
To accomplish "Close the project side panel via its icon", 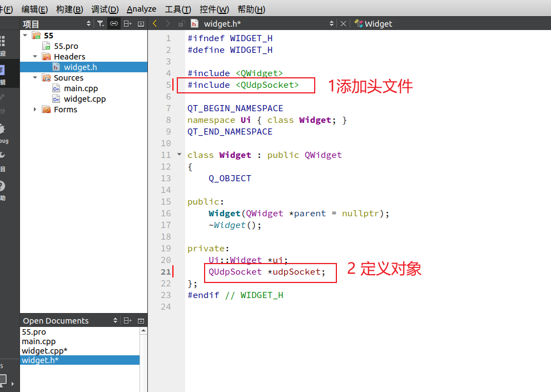I will coord(141,24).
